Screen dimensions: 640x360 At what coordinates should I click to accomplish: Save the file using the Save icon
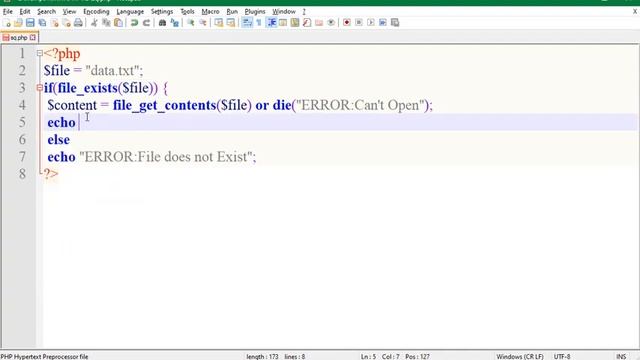(30, 23)
